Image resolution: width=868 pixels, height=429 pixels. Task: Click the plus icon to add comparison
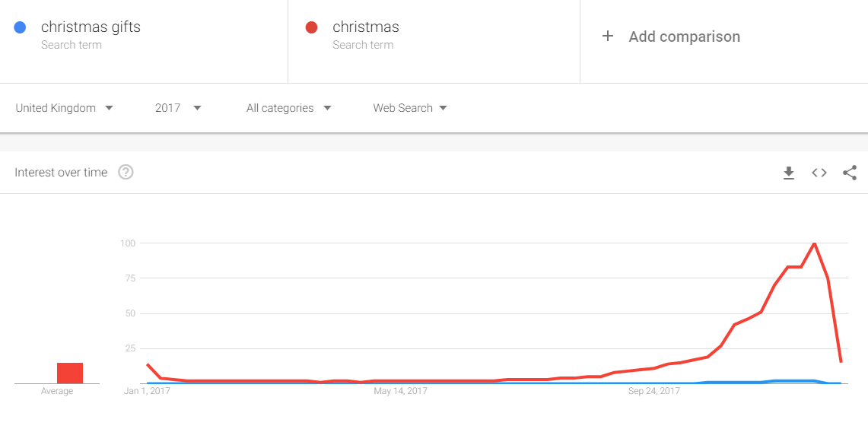[x=608, y=36]
